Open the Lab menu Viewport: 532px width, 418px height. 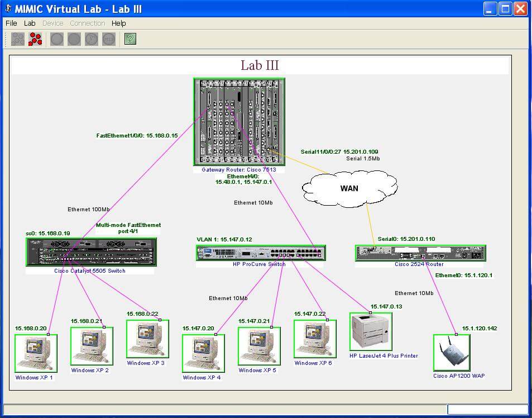tap(30, 23)
